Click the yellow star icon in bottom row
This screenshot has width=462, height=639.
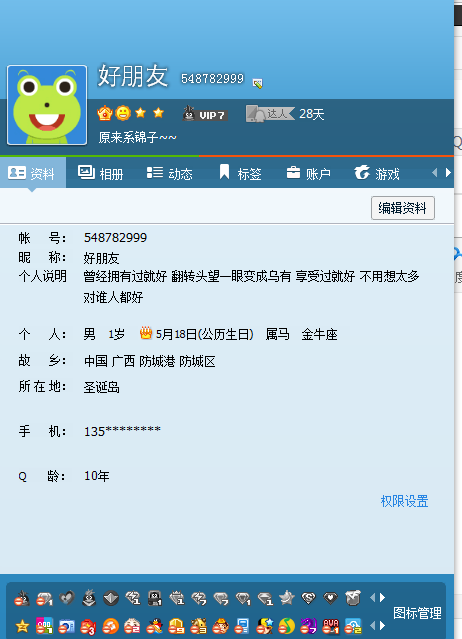click(22, 626)
